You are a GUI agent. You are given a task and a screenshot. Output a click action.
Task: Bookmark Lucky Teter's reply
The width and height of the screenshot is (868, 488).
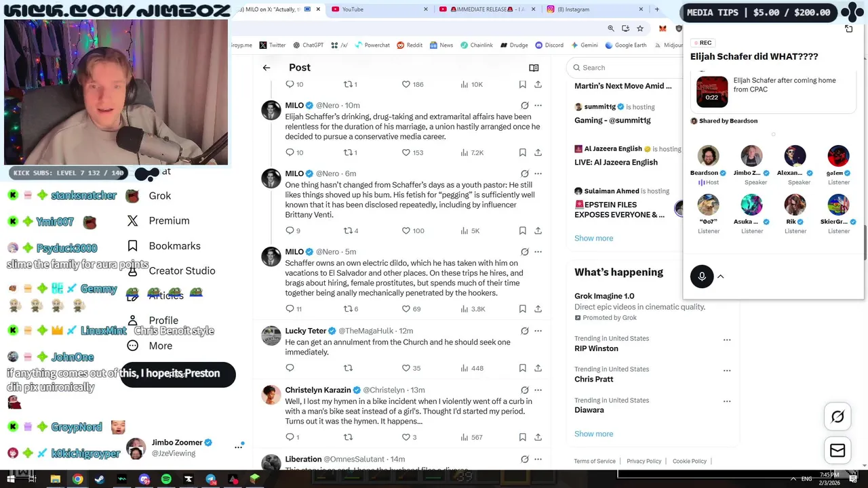tap(522, 368)
